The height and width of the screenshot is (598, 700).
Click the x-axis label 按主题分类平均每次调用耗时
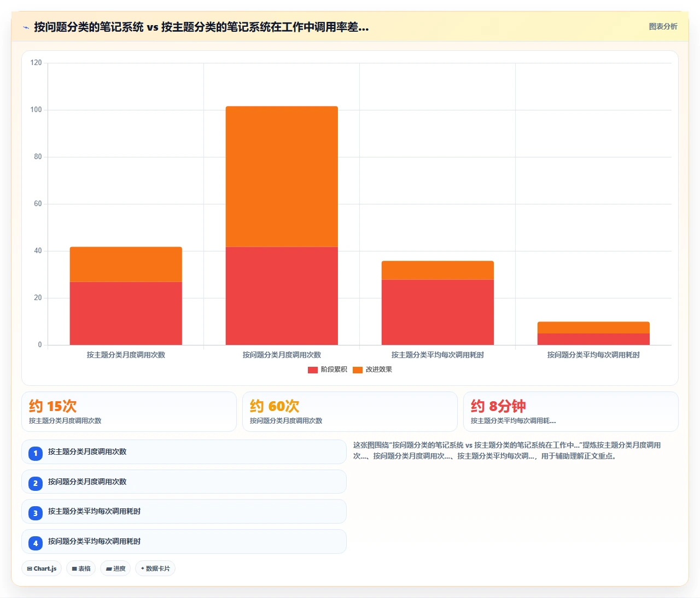[x=437, y=355]
